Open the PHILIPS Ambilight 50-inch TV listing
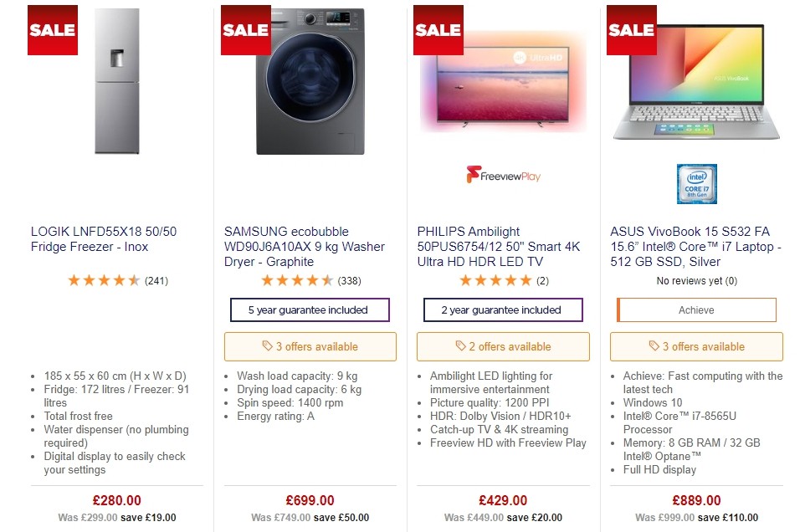The height and width of the screenshot is (532, 805). click(x=497, y=246)
